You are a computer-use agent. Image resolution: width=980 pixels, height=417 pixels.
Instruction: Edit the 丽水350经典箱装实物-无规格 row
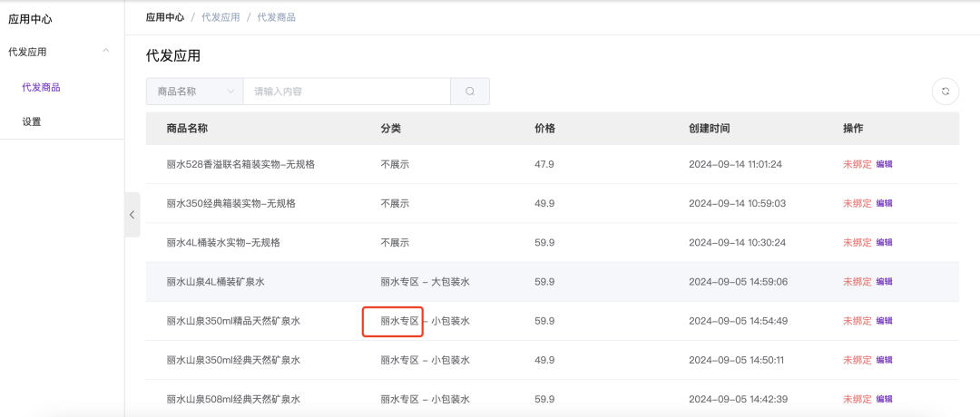pos(885,203)
